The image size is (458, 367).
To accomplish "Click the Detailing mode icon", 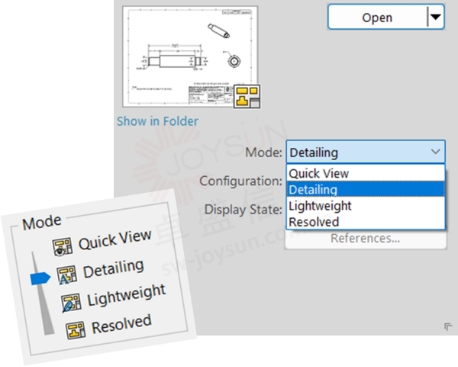I will [x=67, y=275].
